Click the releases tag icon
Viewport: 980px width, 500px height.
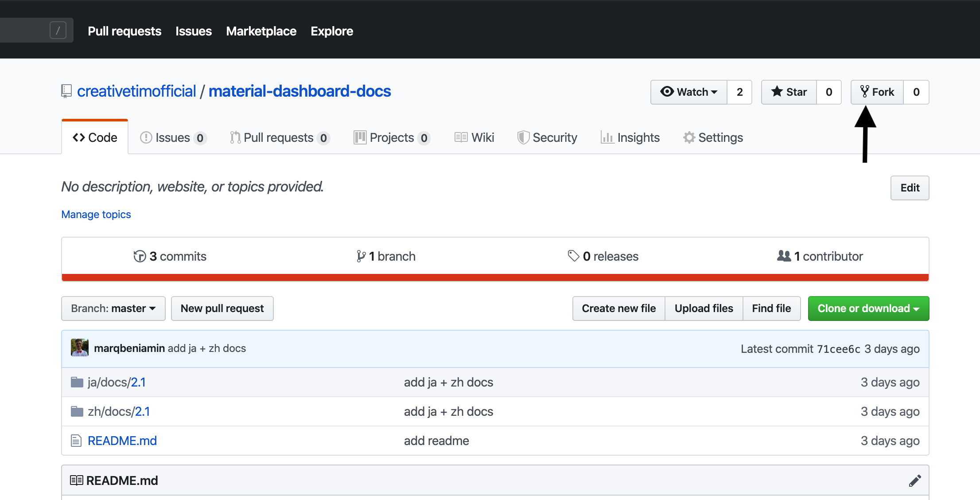[573, 256]
